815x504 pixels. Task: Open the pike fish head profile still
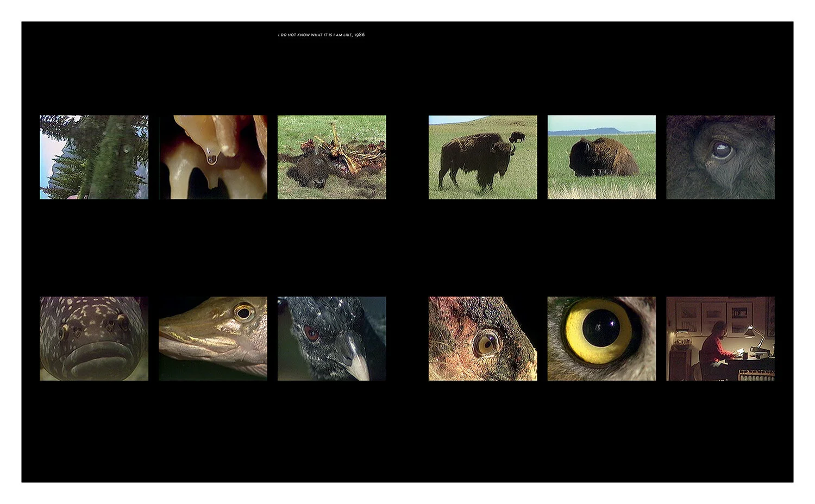[x=213, y=338]
